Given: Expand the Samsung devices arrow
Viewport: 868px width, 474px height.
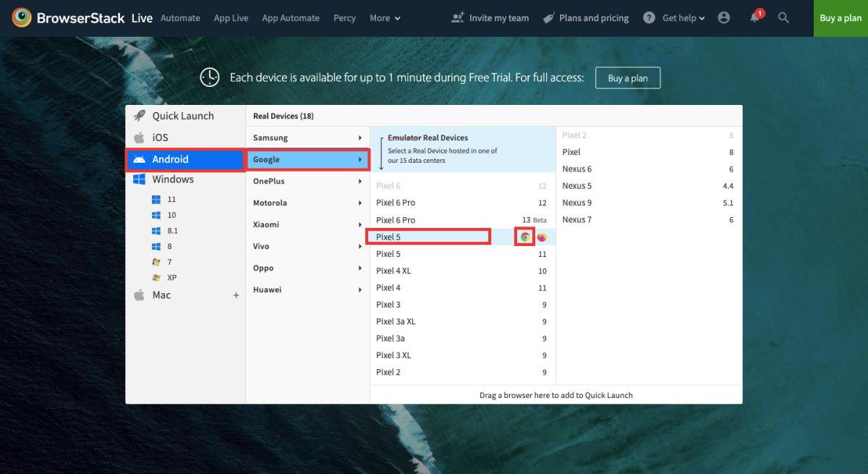Looking at the screenshot, I should 360,137.
